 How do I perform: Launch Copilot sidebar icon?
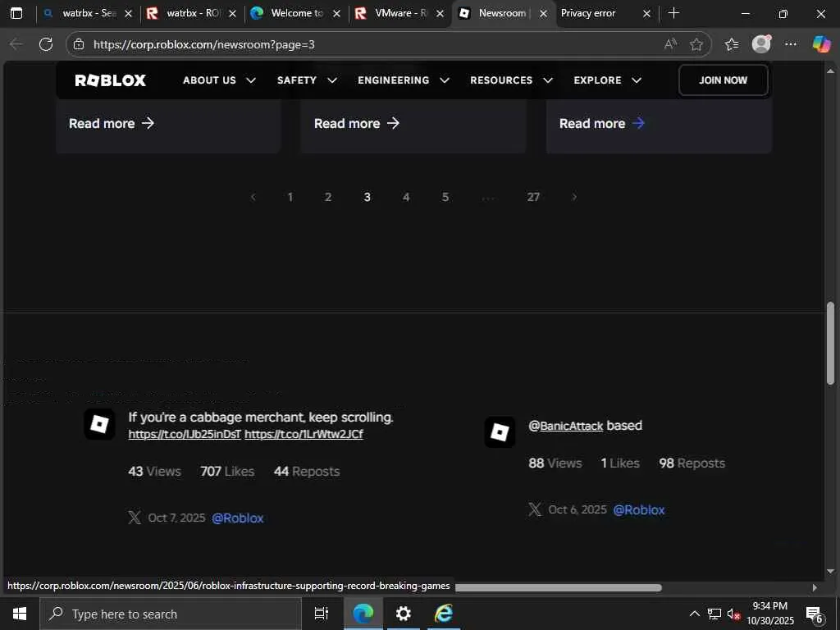(821, 44)
